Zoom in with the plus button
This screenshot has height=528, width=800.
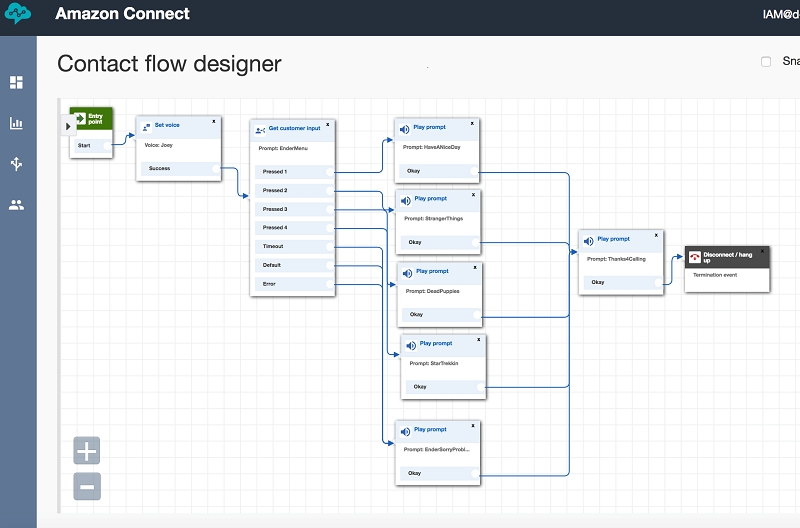(87, 451)
